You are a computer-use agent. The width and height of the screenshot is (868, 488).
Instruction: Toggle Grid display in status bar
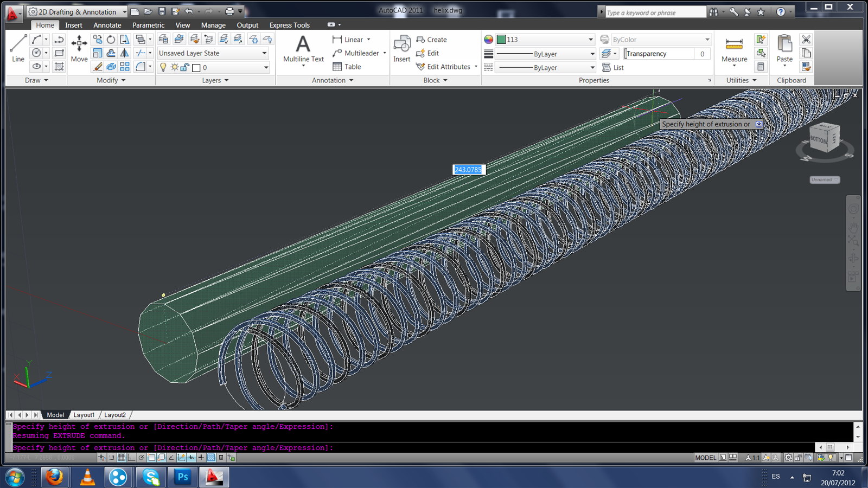[122, 458]
